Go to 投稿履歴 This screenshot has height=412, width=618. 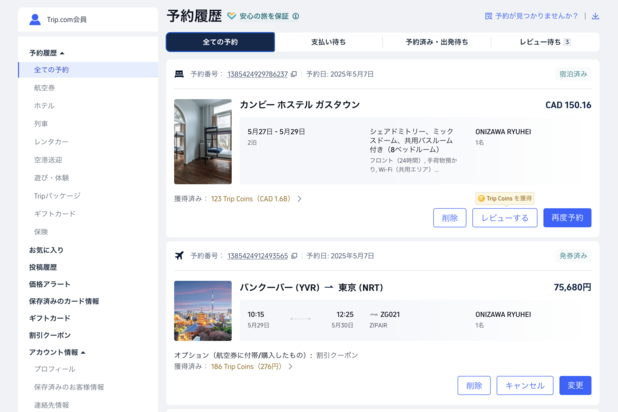click(43, 267)
